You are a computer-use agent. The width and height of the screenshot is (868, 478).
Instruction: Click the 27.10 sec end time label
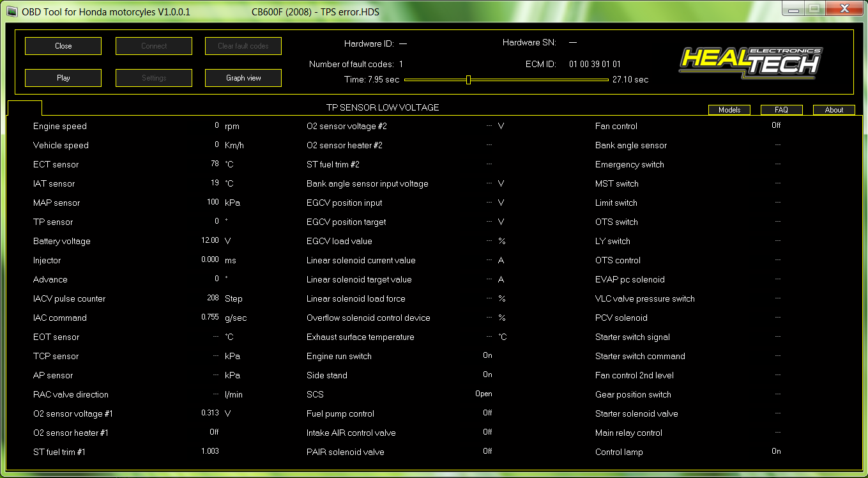(x=630, y=80)
